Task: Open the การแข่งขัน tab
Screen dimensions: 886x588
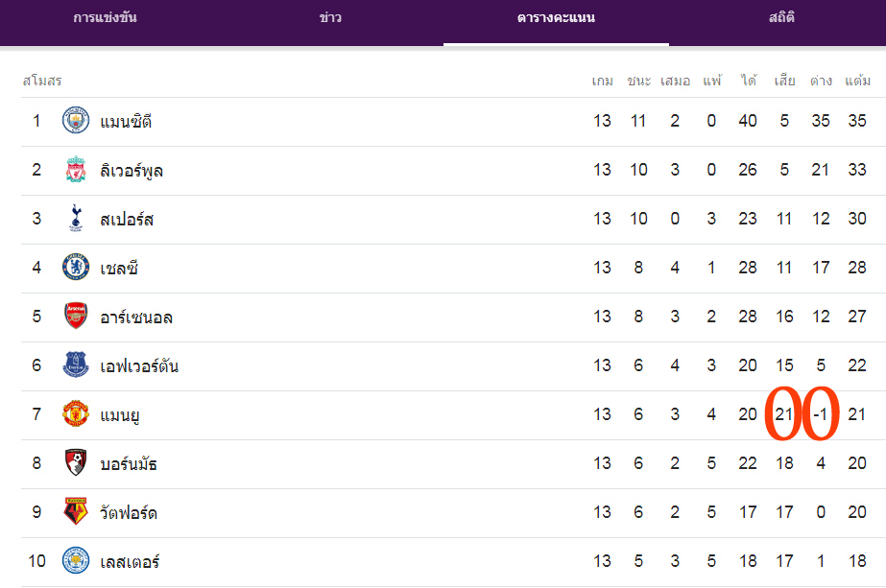Action: tap(105, 18)
